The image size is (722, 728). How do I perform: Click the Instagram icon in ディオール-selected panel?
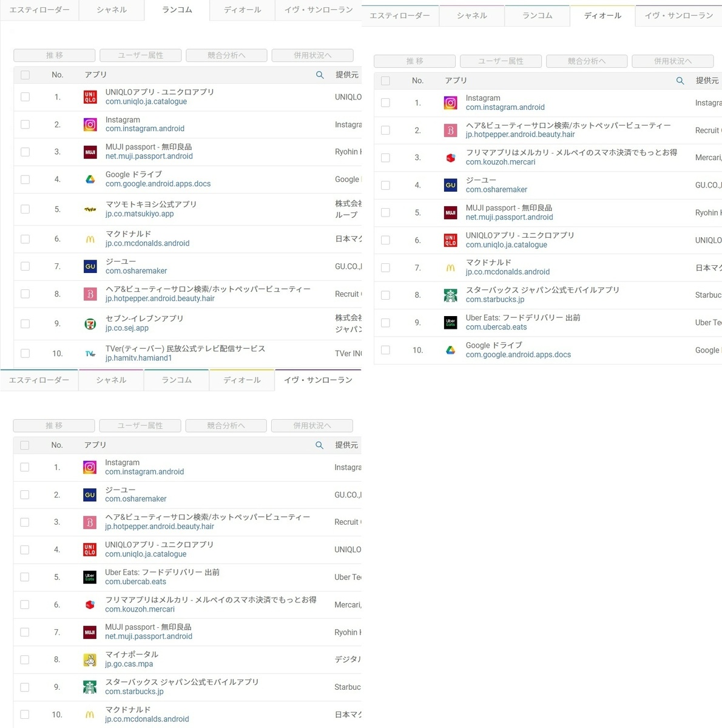click(x=450, y=103)
